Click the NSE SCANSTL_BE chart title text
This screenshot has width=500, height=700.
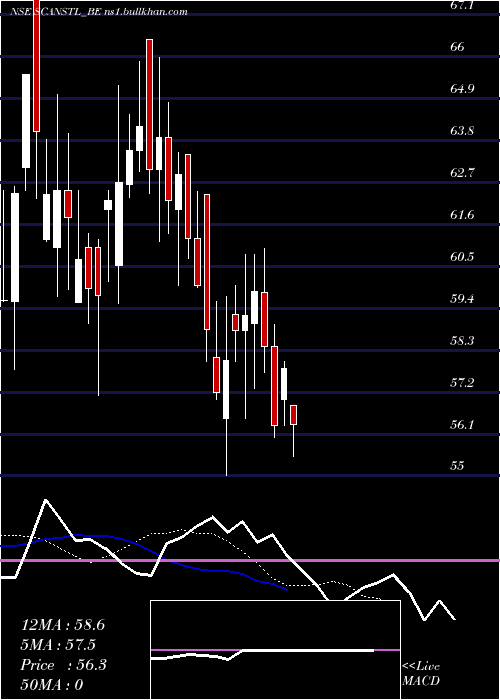(99, 12)
